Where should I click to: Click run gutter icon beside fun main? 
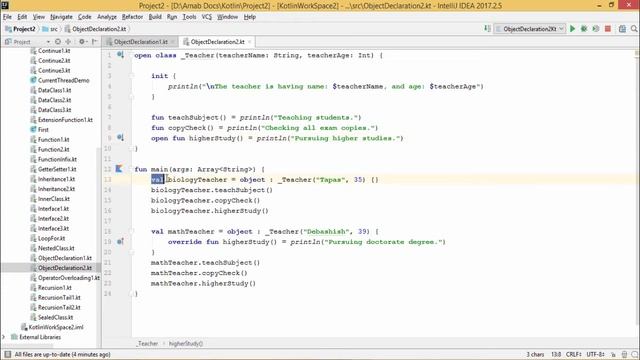tap(119, 169)
